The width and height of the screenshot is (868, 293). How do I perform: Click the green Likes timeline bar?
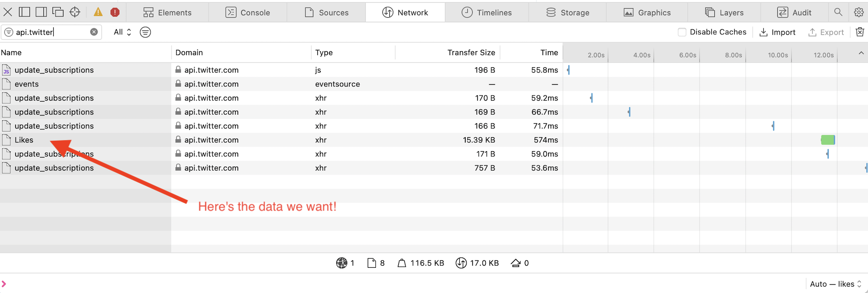coord(827,140)
